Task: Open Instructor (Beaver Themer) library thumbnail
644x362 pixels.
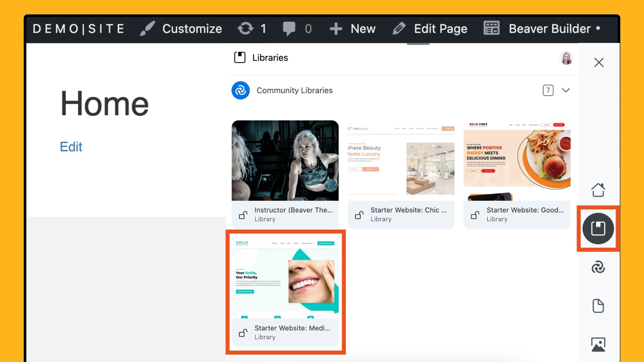Action: click(x=285, y=161)
